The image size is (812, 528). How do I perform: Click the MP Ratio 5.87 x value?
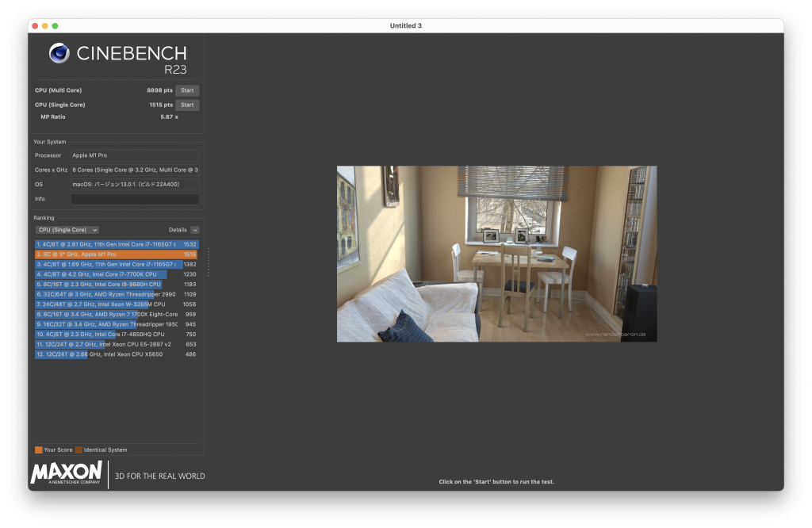click(x=169, y=117)
